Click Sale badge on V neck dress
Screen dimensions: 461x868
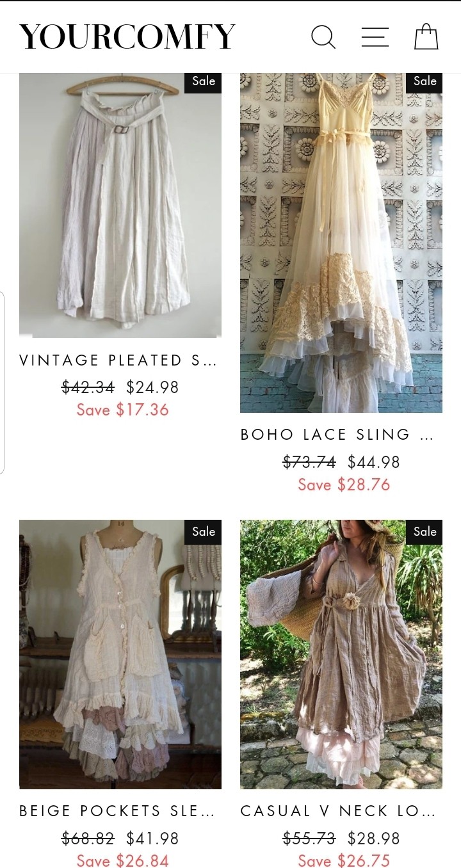tap(425, 531)
